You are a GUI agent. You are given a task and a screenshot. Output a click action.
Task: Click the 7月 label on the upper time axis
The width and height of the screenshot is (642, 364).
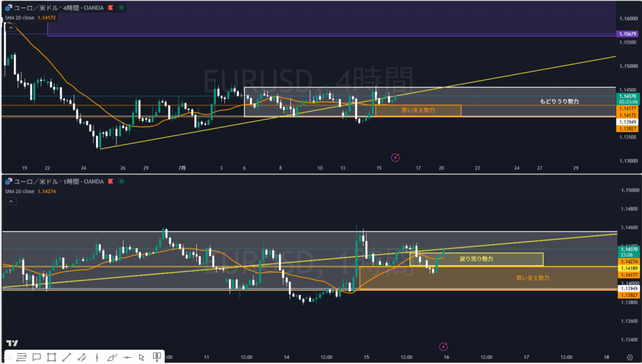(x=182, y=168)
